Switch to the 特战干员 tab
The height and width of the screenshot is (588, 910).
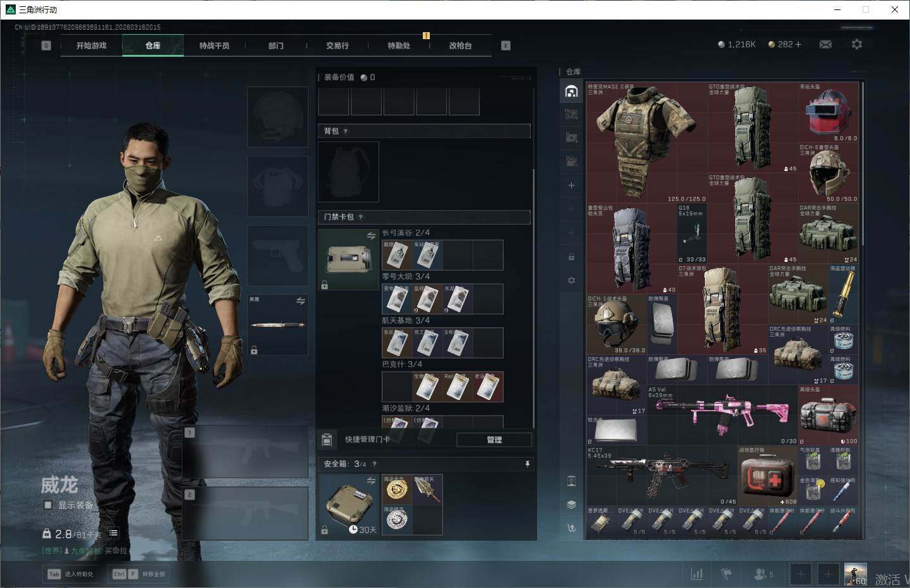215,45
